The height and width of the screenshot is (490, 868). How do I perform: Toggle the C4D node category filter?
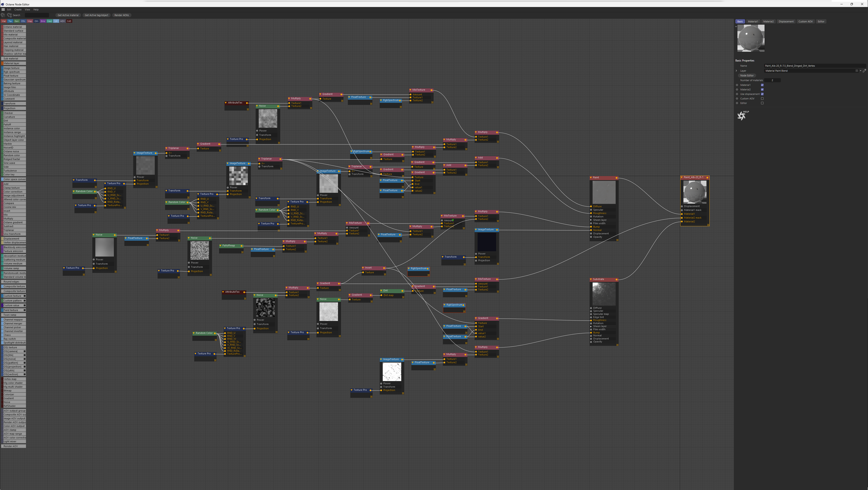click(x=69, y=21)
